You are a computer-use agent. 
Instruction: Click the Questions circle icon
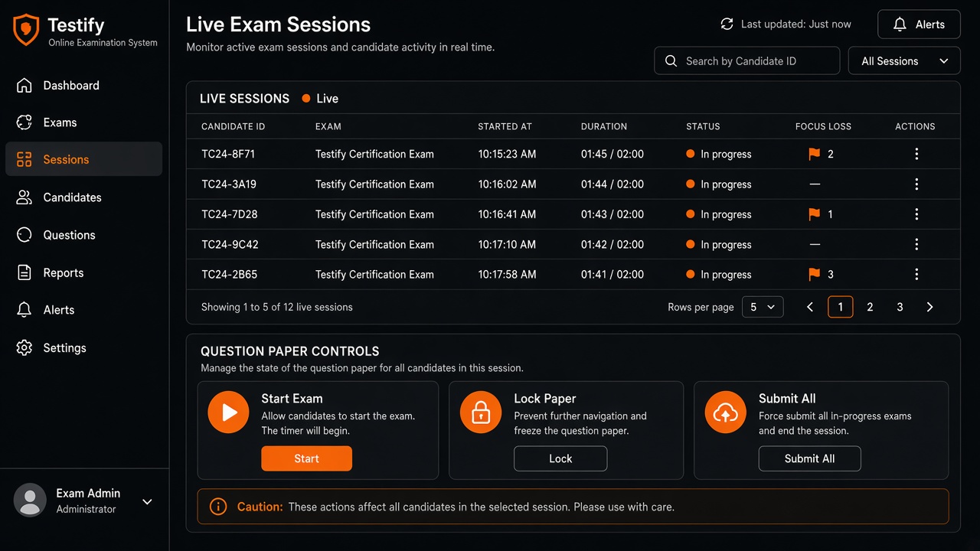[x=24, y=235]
